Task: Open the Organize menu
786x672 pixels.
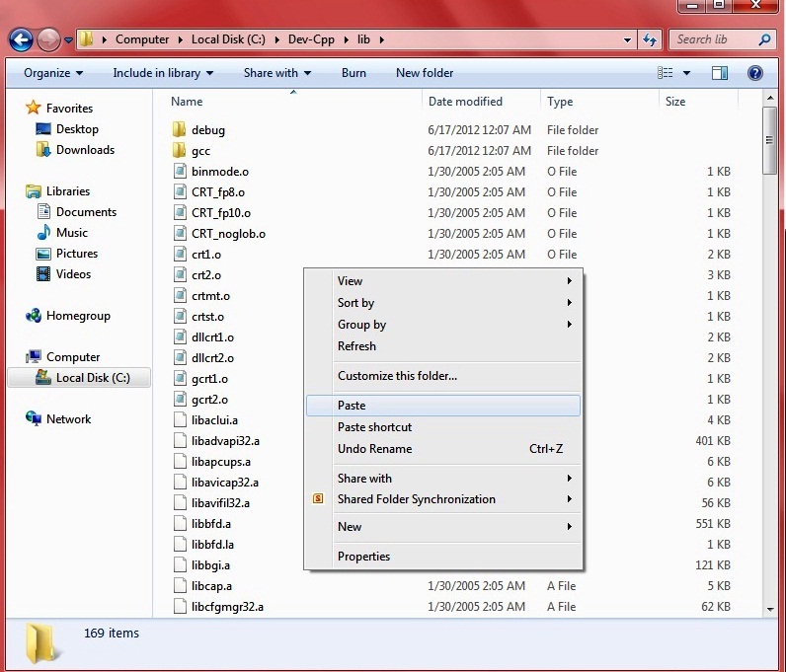Action: (53, 73)
